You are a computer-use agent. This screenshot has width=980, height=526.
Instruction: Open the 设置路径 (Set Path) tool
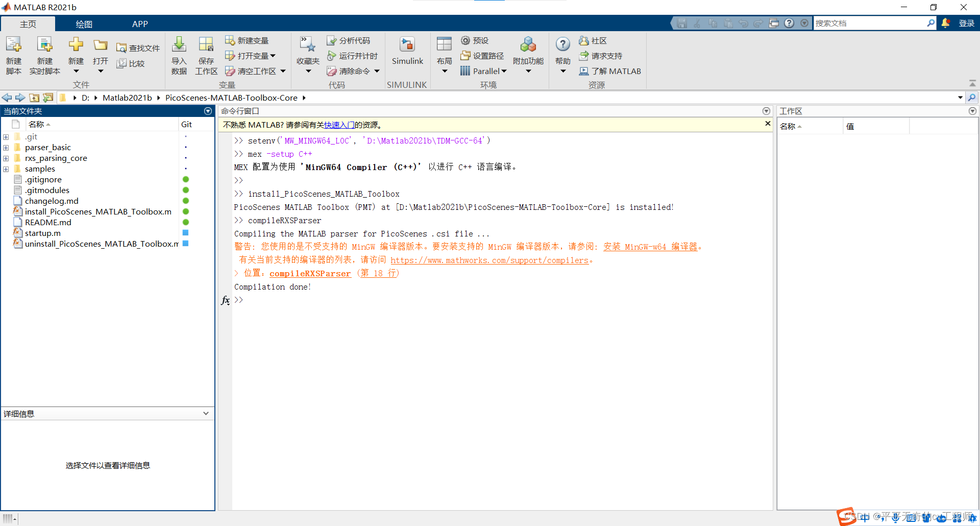pyautogui.click(x=482, y=56)
